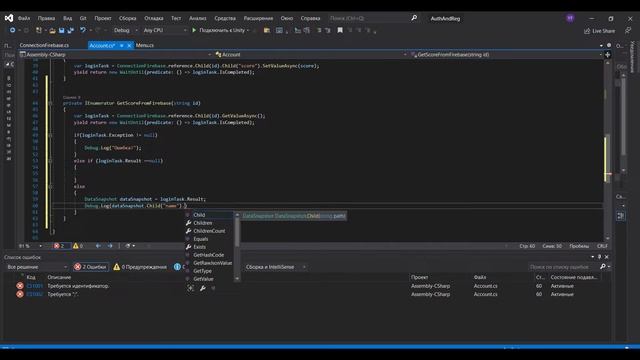Viewport: 640px width, 360px height.
Task: Open the Assembly-CSharp project dropdown
Action: 116,54
